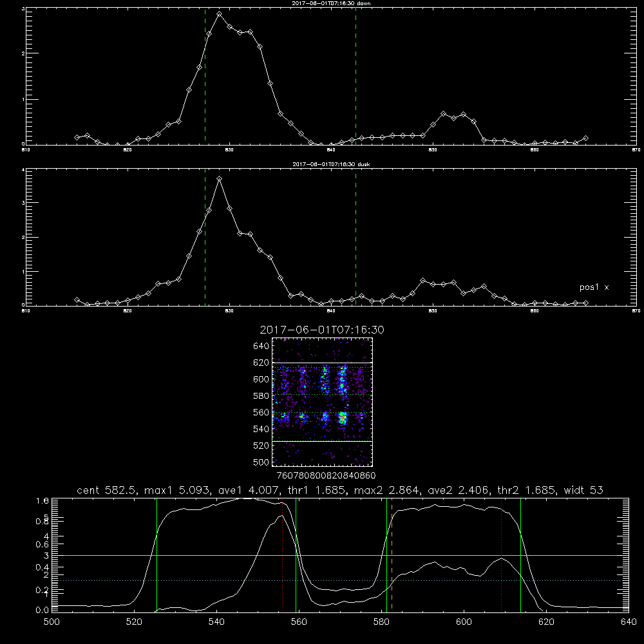Click 'widt 53' in the stats header
The height and width of the screenshot is (644, 644).
583,490
